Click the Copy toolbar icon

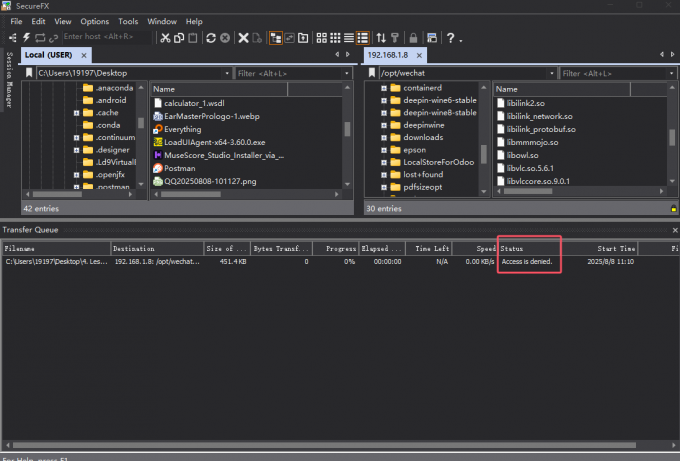coord(179,38)
